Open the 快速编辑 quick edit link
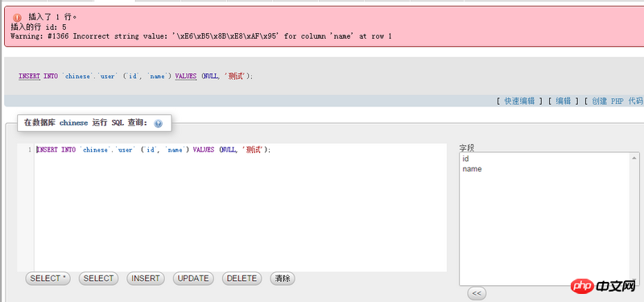Viewport: 644px width, 302px height. point(519,101)
